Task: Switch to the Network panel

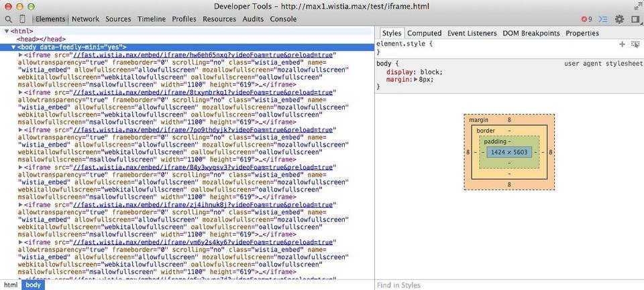Action: tap(85, 19)
